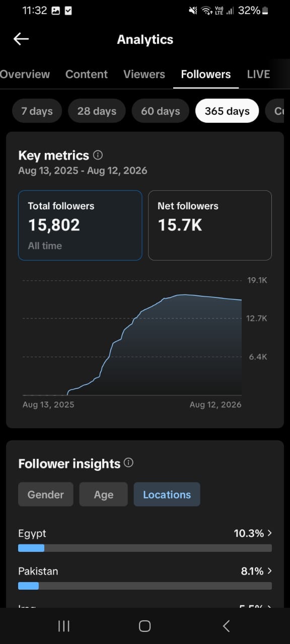Show the Age insights
This screenshot has height=644, width=290.
[104, 495]
